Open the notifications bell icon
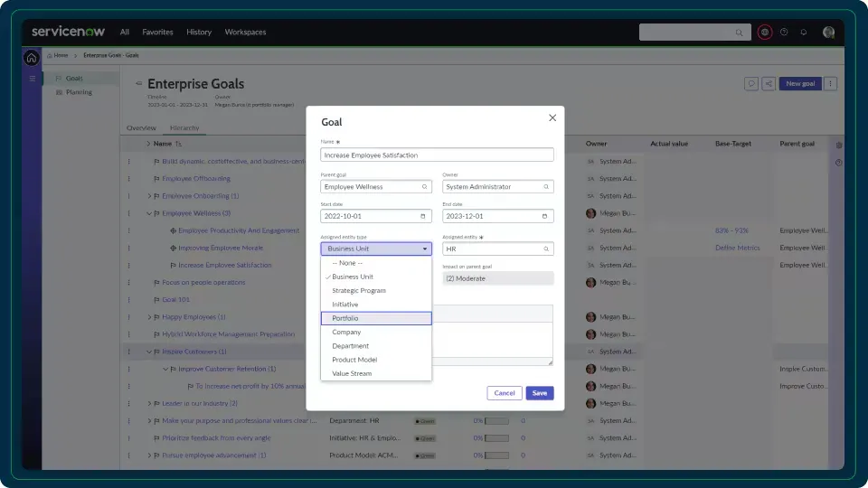 click(x=803, y=33)
